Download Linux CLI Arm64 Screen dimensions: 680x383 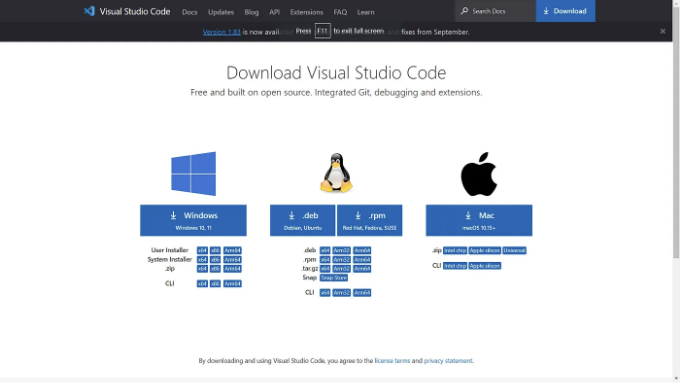tap(362, 293)
